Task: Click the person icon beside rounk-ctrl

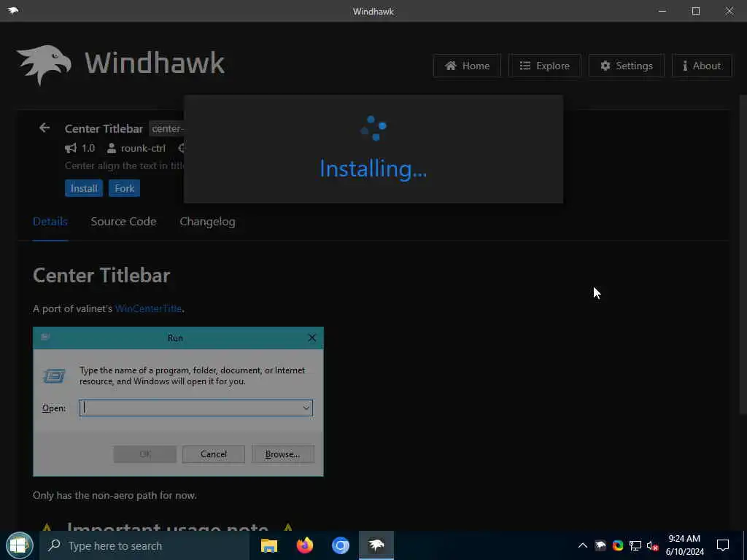Action: [112, 148]
